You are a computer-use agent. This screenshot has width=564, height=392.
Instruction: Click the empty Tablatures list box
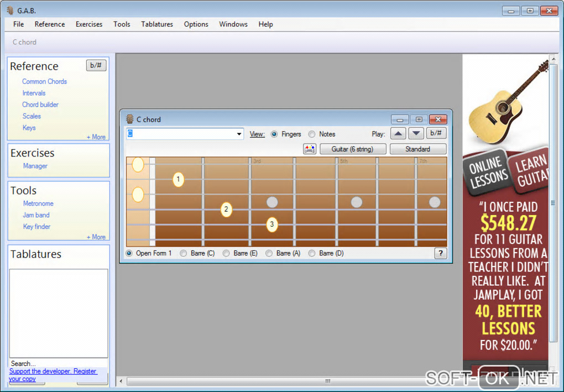point(59,313)
